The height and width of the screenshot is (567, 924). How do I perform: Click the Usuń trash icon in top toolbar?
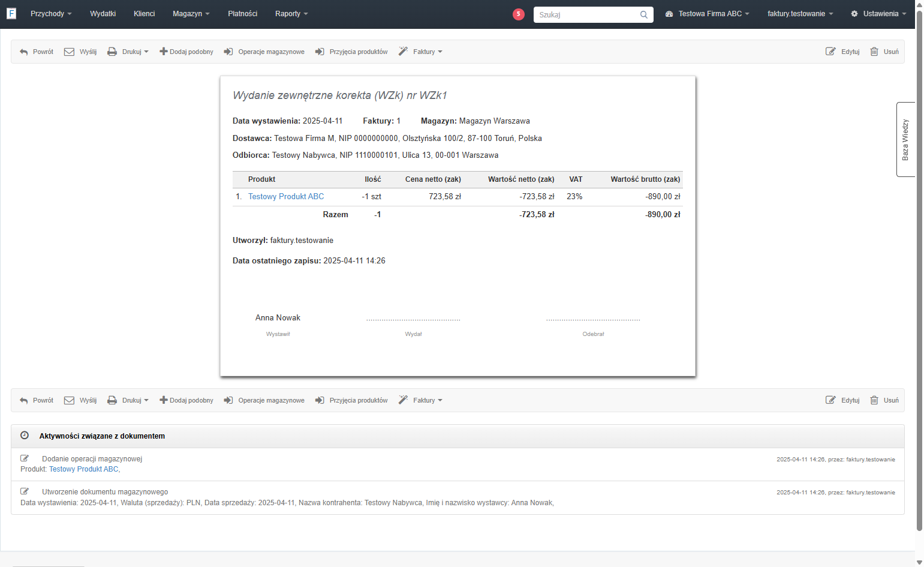(x=874, y=52)
